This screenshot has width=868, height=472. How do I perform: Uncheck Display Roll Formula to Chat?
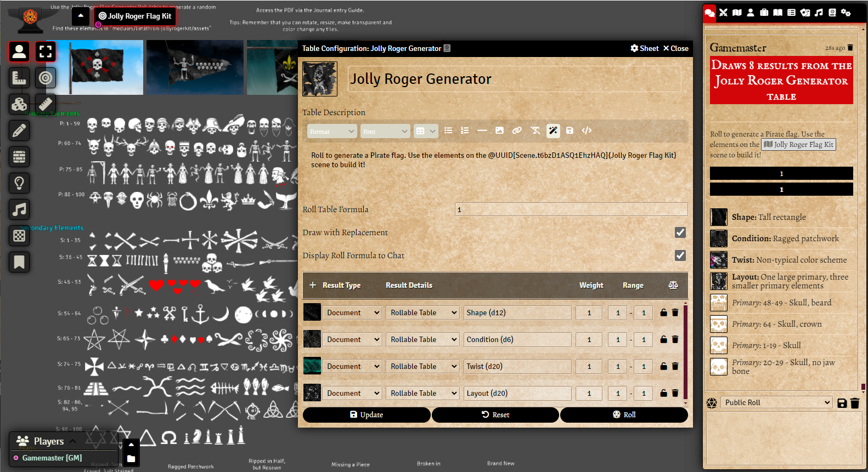click(x=680, y=255)
